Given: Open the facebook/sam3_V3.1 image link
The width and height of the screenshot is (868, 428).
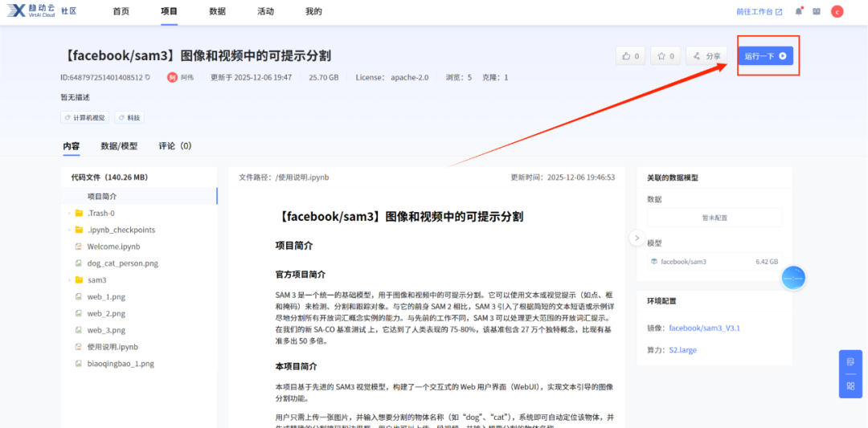Looking at the screenshot, I should [x=704, y=328].
